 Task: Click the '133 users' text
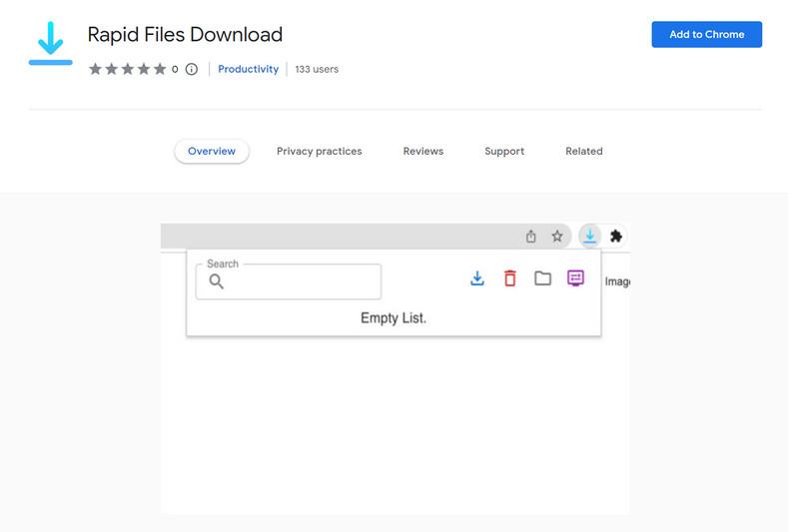(317, 69)
